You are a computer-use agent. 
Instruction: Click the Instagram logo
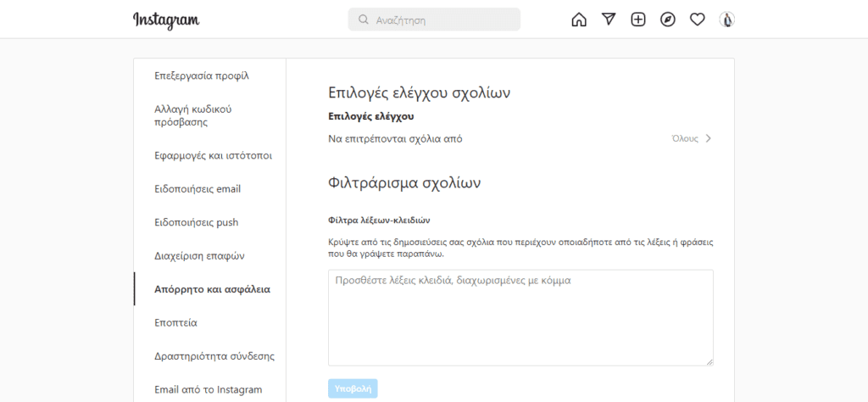pos(166,20)
